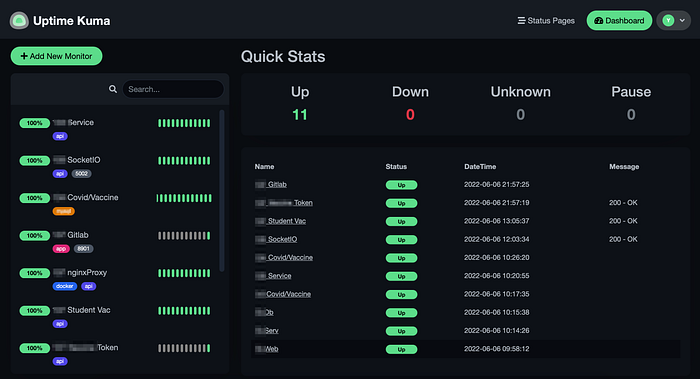Click heartbeat bar of Gitlab monitor
Viewport: 700px width, 379px height.
coord(184,236)
